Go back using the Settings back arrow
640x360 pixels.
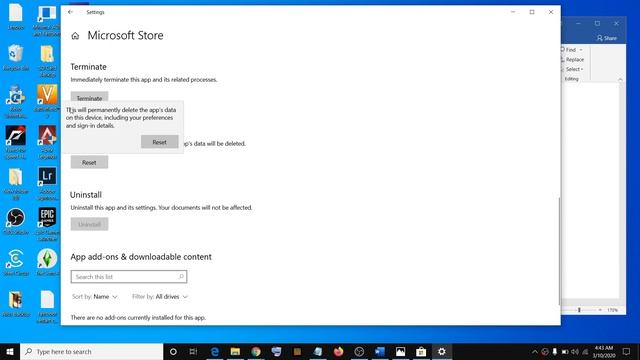(71, 12)
